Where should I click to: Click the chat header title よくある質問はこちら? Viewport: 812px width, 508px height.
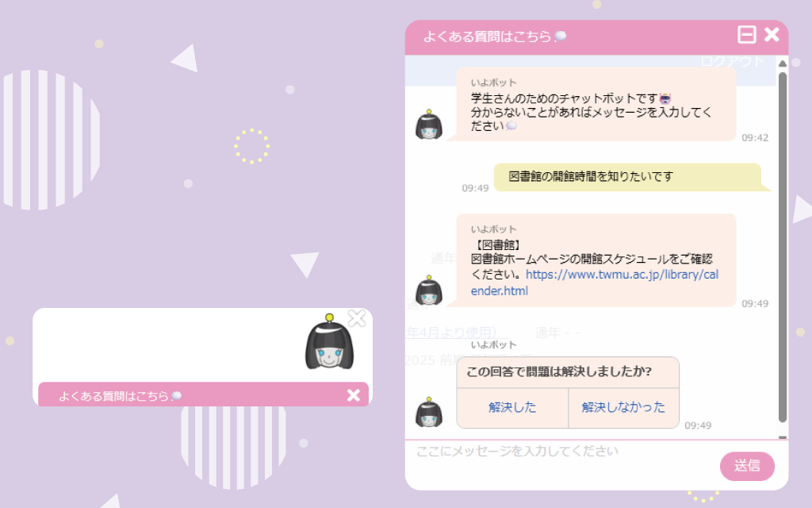pos(487,37)
